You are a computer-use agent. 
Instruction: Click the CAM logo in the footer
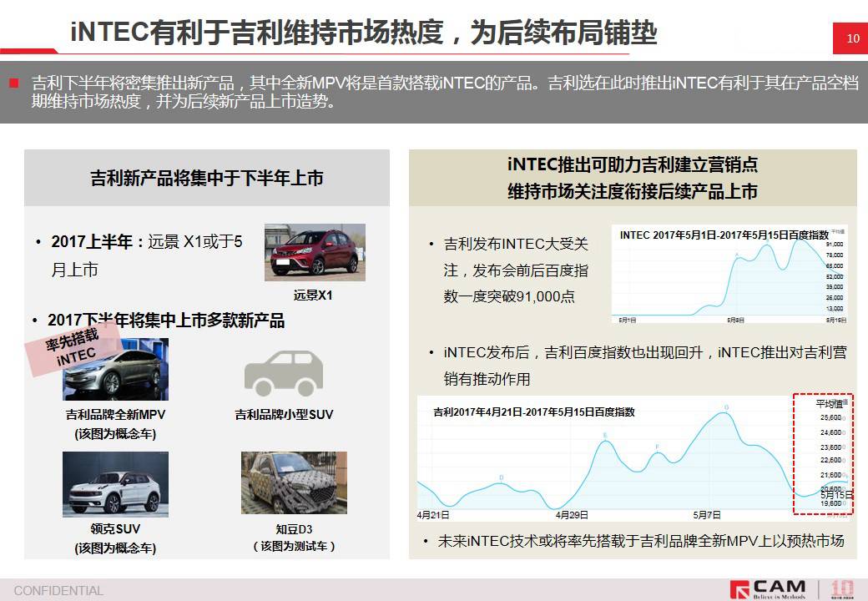(768, 589)
